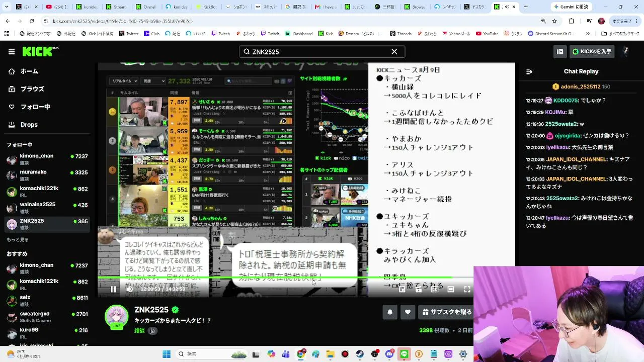Open the Twitter bookmark
Image resolution: width=644 pixels, height=362 pixels.
tap(128, 34)
